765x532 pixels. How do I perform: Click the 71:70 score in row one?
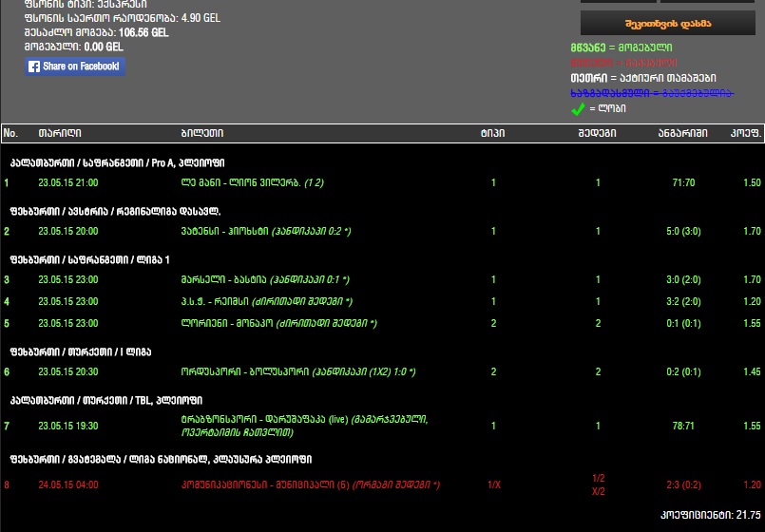(x=682, y=182)
